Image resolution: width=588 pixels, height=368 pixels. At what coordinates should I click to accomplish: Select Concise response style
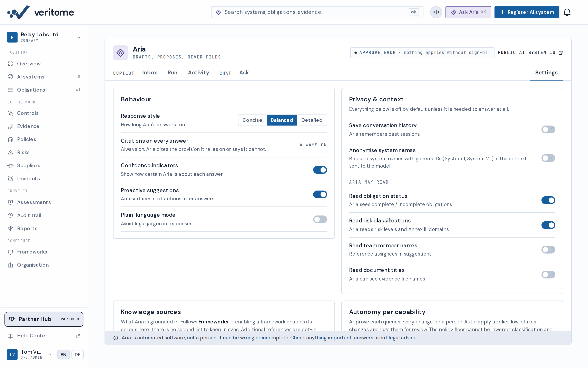(252, 120)
